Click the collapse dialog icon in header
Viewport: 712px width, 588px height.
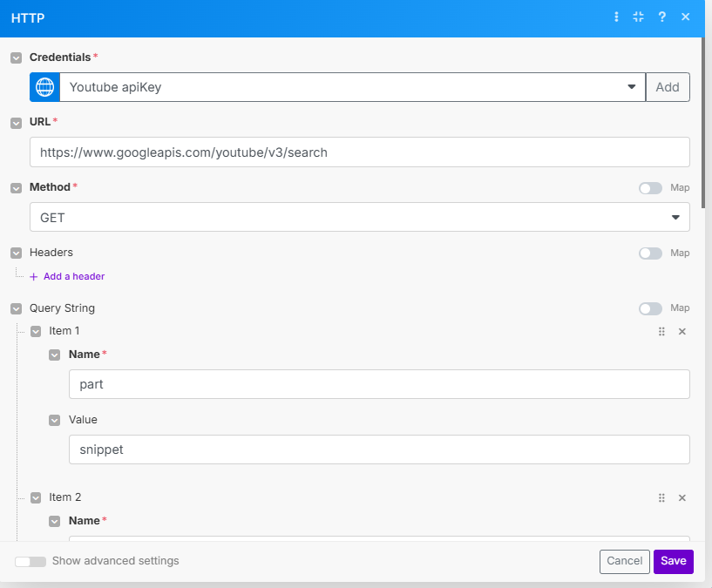[x=639, y=17]
